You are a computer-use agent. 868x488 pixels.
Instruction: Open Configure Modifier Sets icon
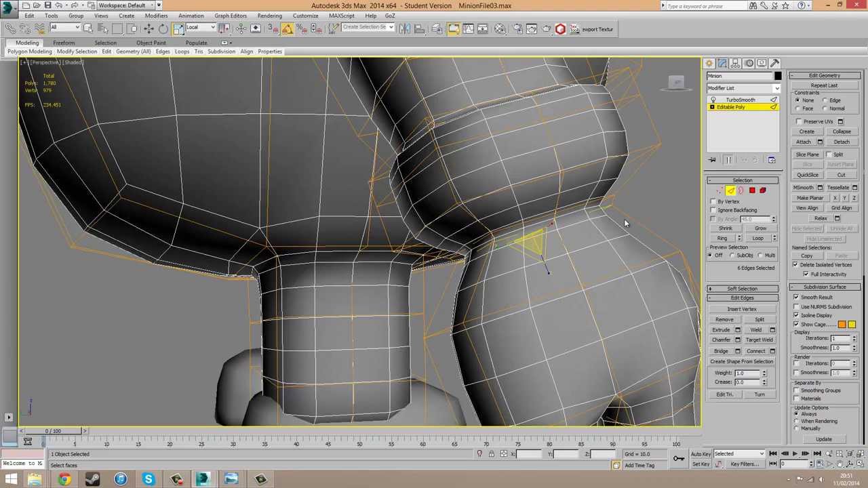[772, 160]
